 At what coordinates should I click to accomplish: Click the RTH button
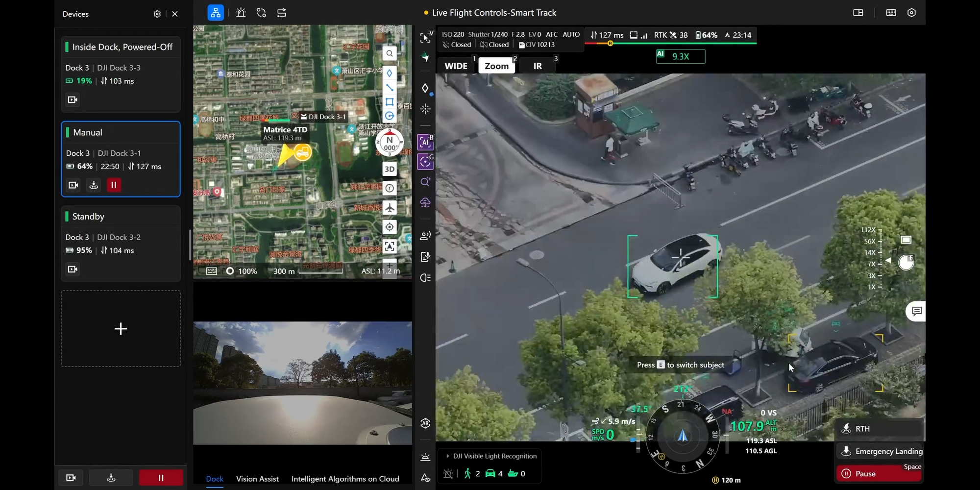point(879,429)
